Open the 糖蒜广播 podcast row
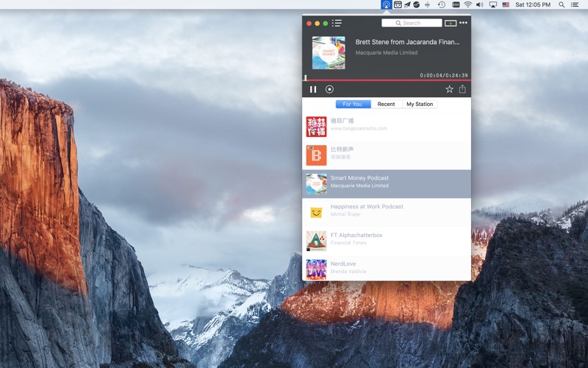This screenshot has width=588, height=368. [387, 127]
